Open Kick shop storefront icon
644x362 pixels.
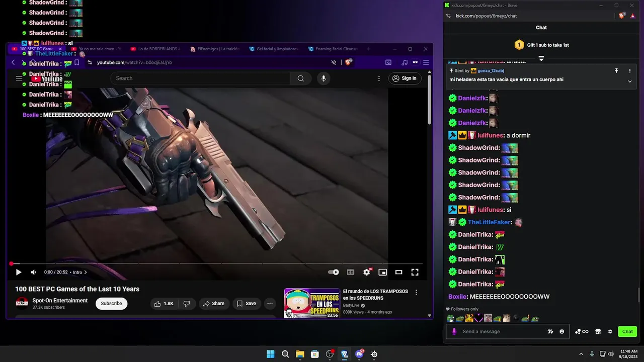598,331
